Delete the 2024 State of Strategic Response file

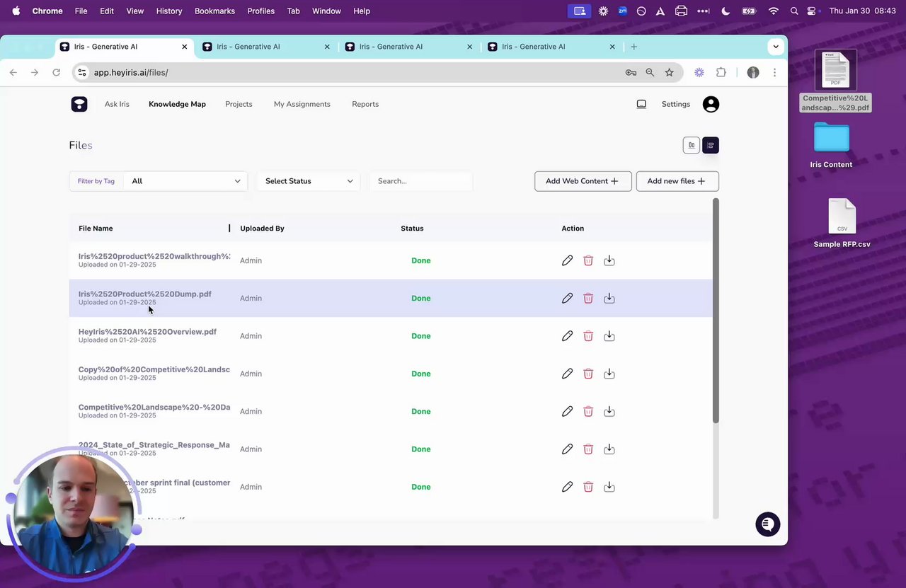coord(588,449)
